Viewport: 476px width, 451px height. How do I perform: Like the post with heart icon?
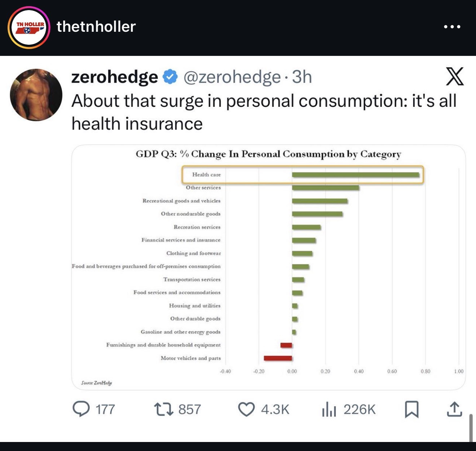coord(246,409)
